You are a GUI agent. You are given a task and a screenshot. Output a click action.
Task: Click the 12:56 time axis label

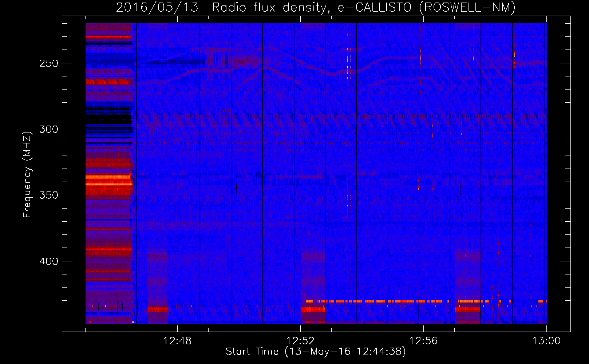[x=423, y=341]
